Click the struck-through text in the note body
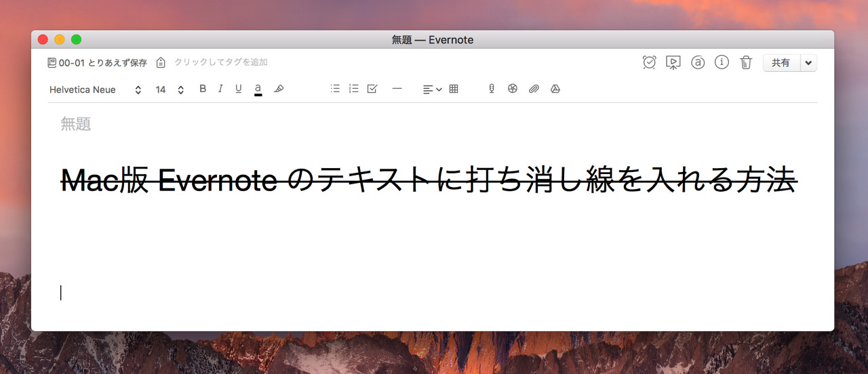Screen dimensions: 868x374 point(428,180)
